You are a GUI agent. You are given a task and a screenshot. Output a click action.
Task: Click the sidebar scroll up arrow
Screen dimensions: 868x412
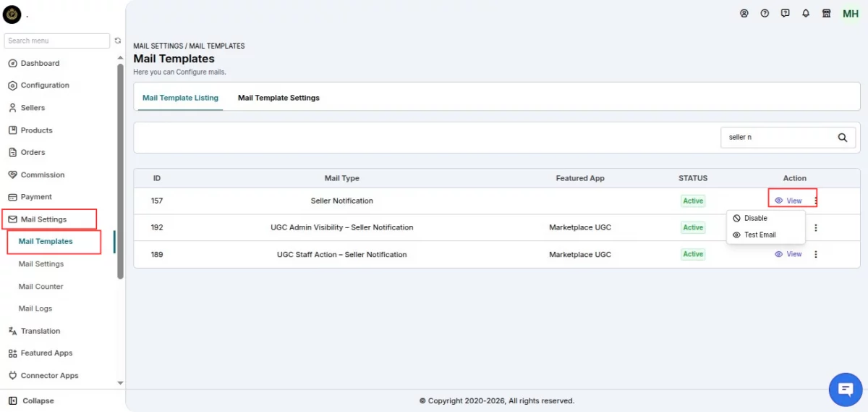click(x=120, y=59)
